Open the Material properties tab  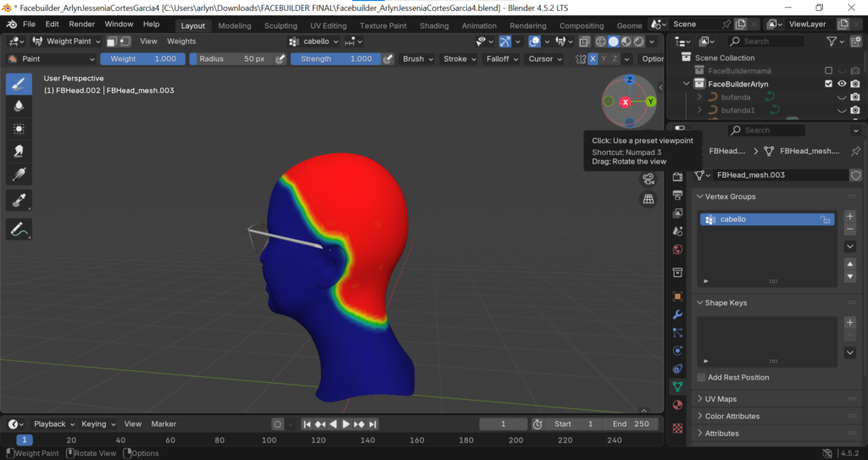[x=677, y=406]
